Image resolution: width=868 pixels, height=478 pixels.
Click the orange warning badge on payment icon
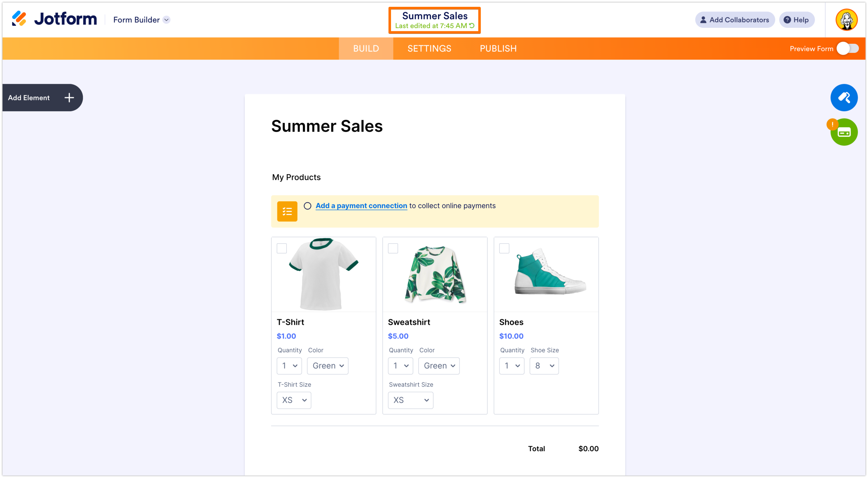[832, 124]
